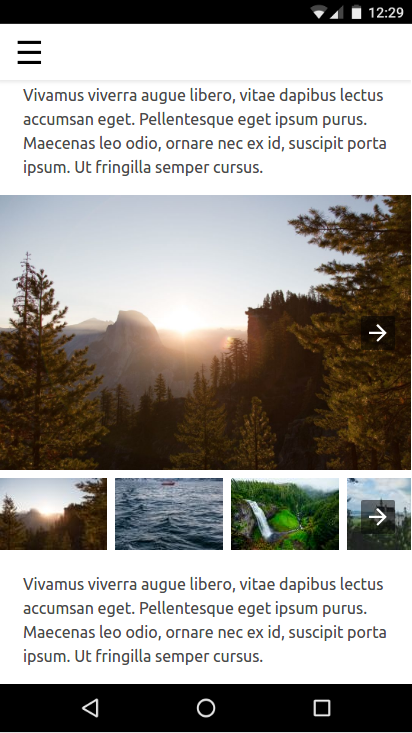Viewport: 412px width, 733px height.
Task: Tap the Android home button
Action: pyautogui.click(x=206, y=708)
